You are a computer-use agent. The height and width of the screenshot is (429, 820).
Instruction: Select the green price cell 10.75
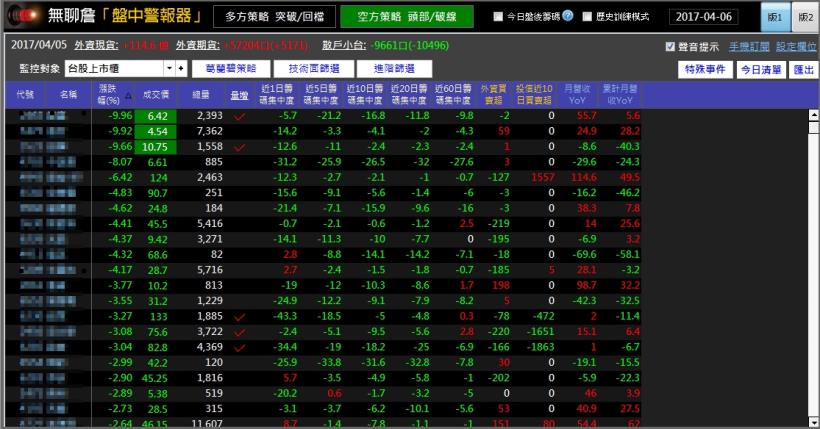pos(155,147)
